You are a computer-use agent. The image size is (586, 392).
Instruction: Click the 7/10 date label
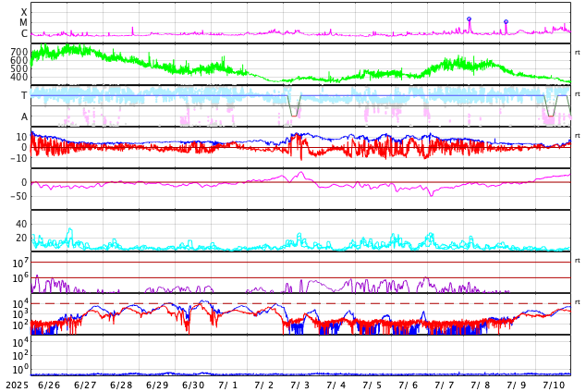click(x=554, y=386)
